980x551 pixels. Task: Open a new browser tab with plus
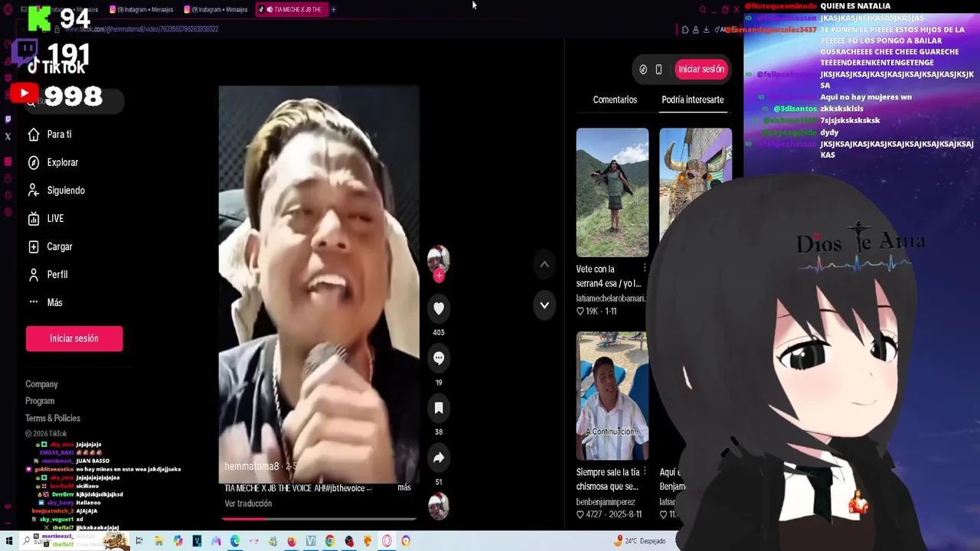tap(333, 9)
